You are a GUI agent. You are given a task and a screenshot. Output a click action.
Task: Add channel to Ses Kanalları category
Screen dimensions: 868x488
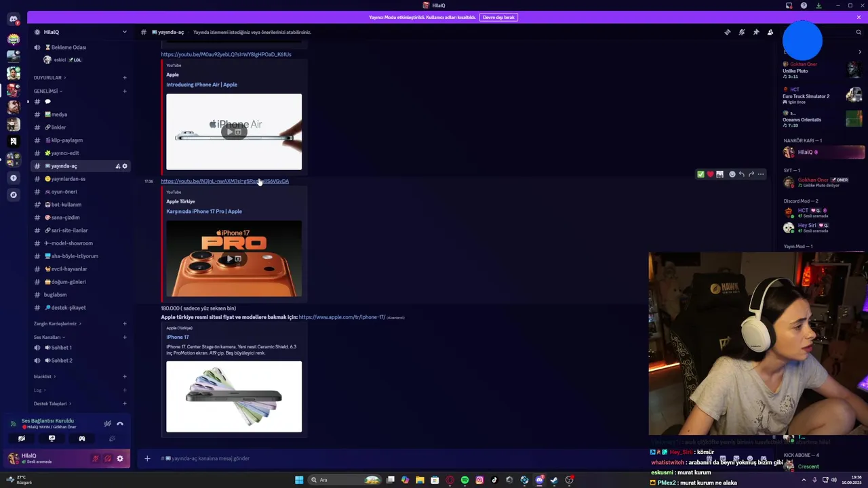(x=125, y=337)
